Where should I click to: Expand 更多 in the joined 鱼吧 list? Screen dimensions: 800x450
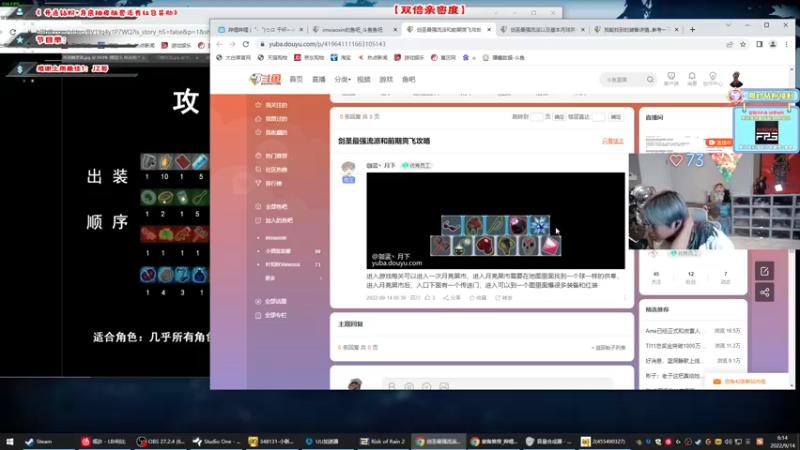click(x=293, y=278)
